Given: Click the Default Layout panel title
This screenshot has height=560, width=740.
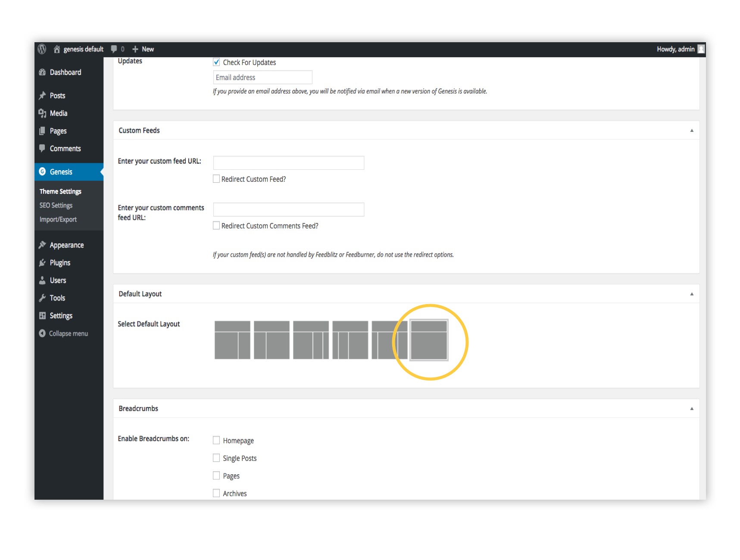Looking at the screenshot, I should pyautogui.click(x=140, y=294).
